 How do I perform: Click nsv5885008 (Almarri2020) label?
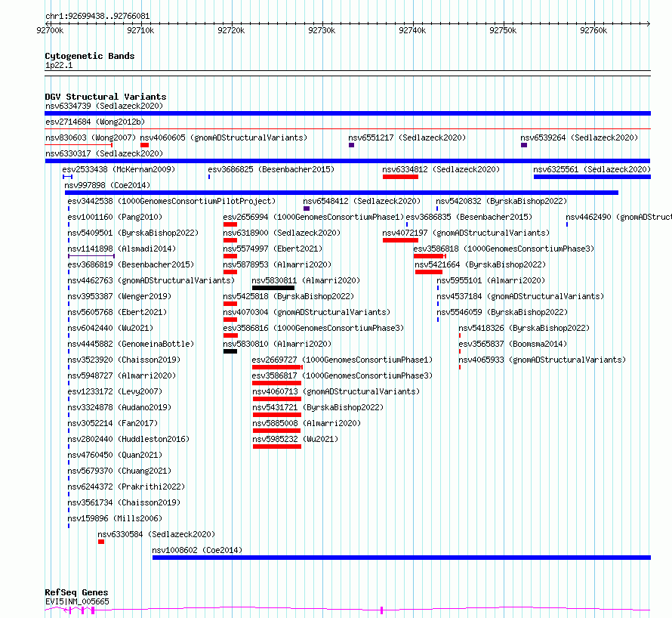pyautogui.click(x=307, y=423)
